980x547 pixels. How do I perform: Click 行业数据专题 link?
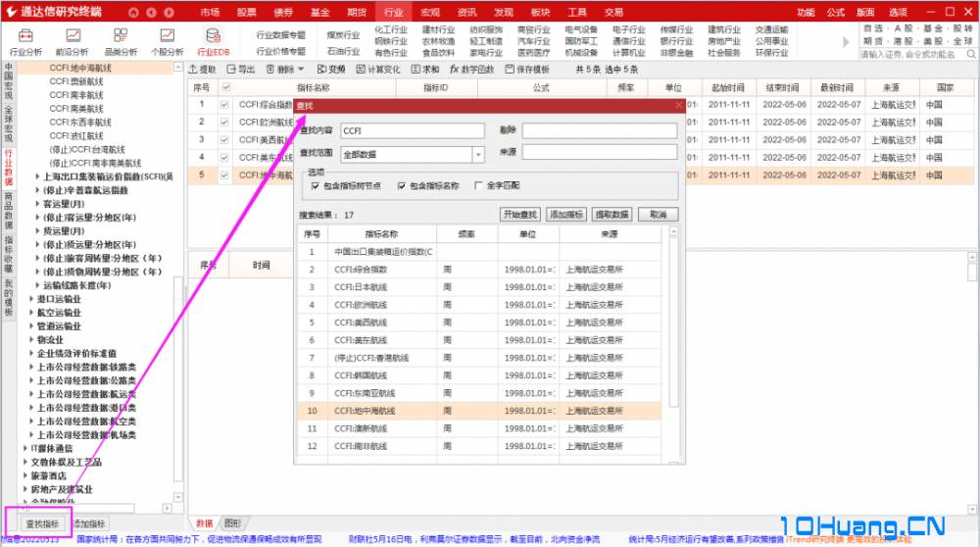(x=281, y=35)
